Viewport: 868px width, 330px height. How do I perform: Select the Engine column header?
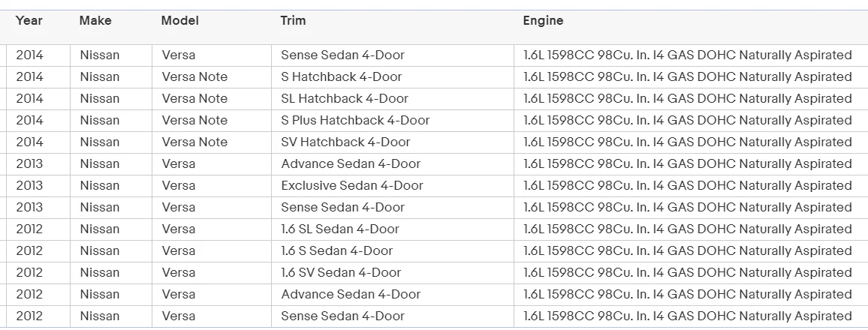(x=543, y=21)
